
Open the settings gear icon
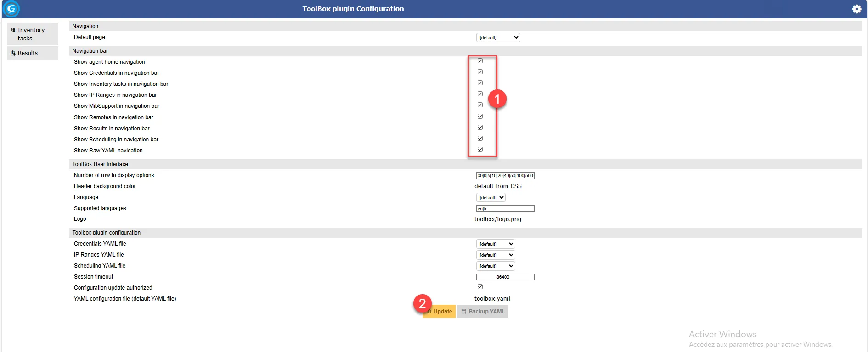click(857, 9)
